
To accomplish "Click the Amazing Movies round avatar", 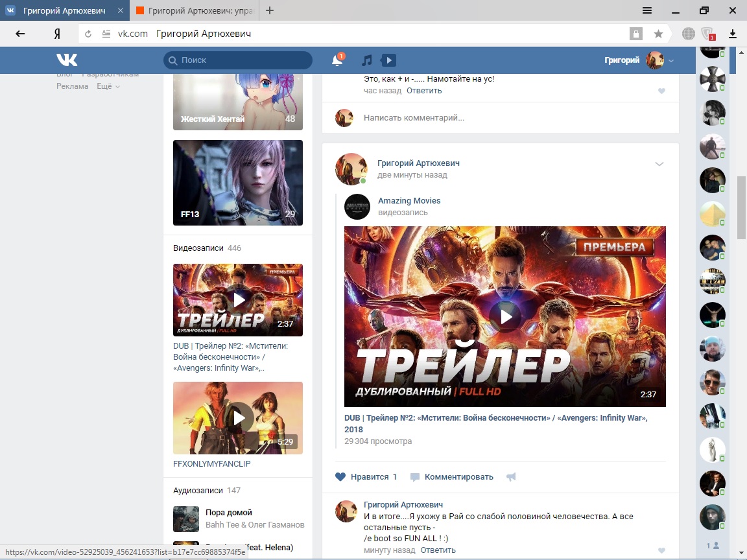I will [x=357, y=207].
